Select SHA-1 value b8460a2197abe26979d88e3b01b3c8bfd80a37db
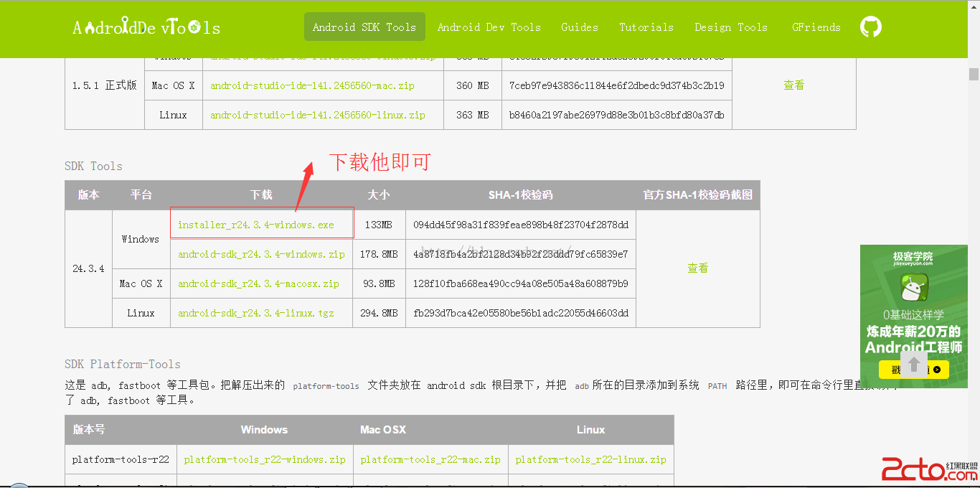980x488 pixels. tap(617, 115)
